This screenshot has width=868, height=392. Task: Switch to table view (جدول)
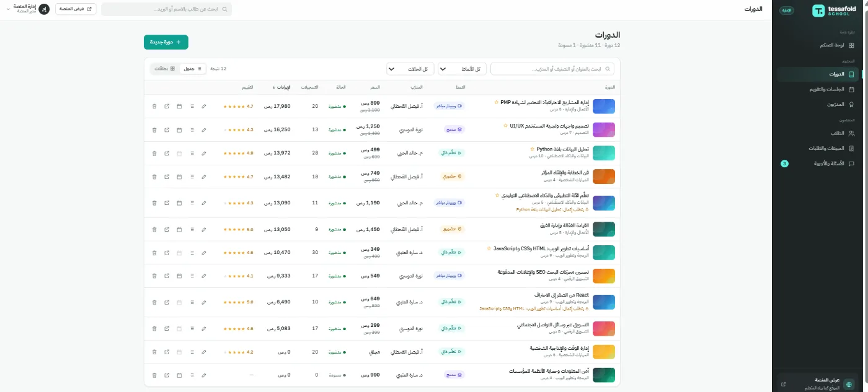tap(193, 69)
